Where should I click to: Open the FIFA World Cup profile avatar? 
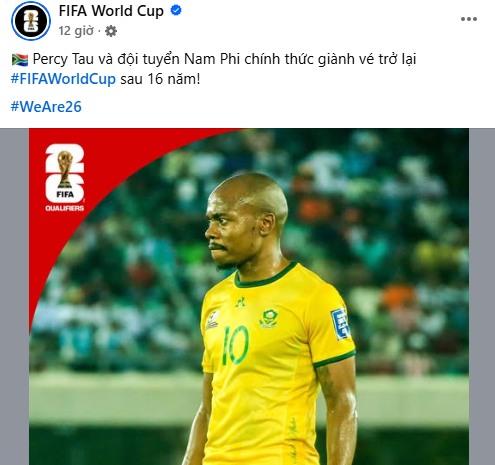[x=31, y=21]
